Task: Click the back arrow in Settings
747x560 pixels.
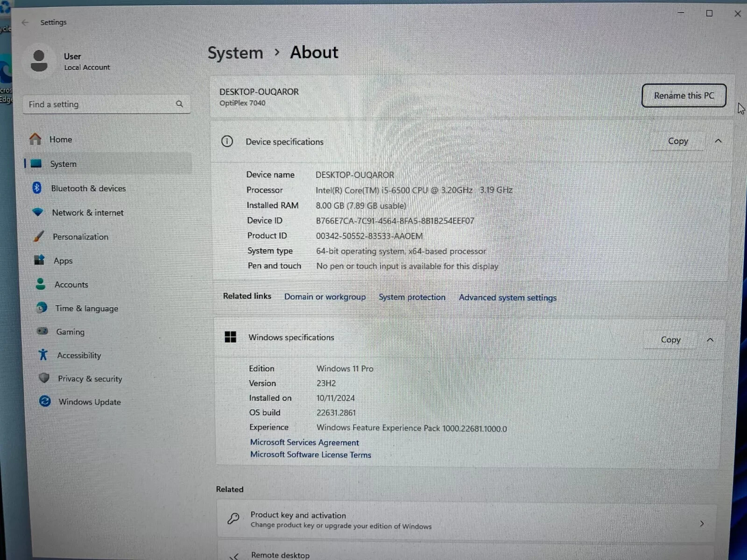Action: (x=25, y=22)
